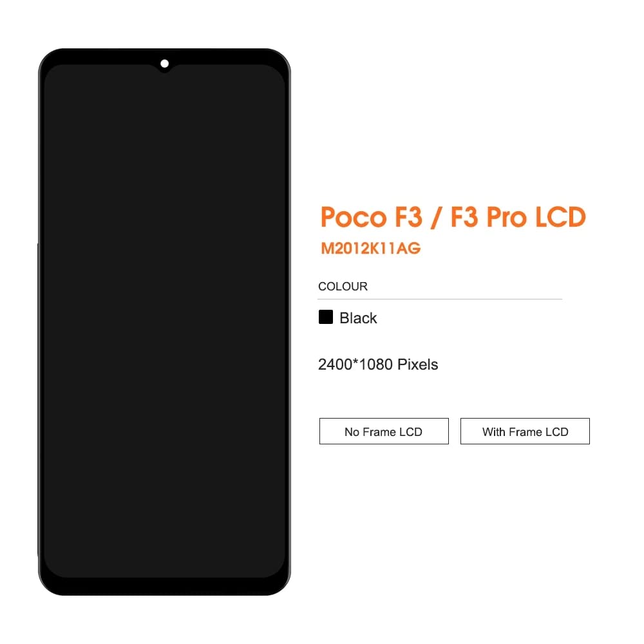
Task: Click the slash separator in the title
Action: 436,218
